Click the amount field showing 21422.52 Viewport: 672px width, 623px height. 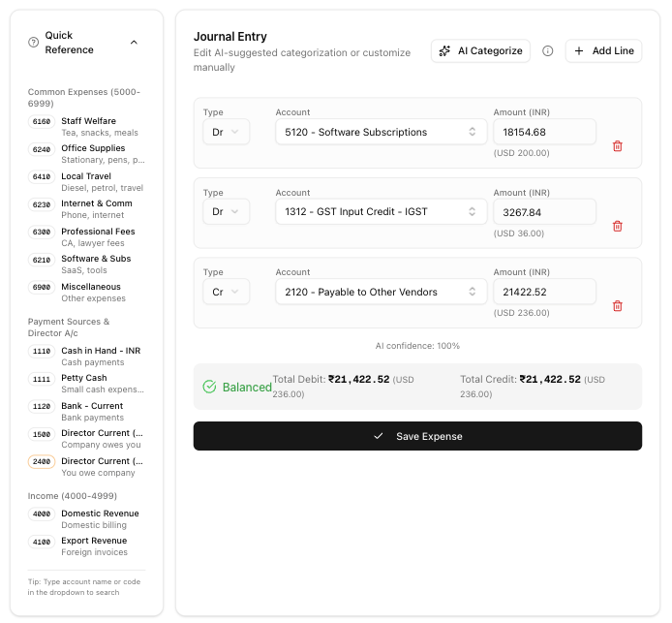click(544, 292)
